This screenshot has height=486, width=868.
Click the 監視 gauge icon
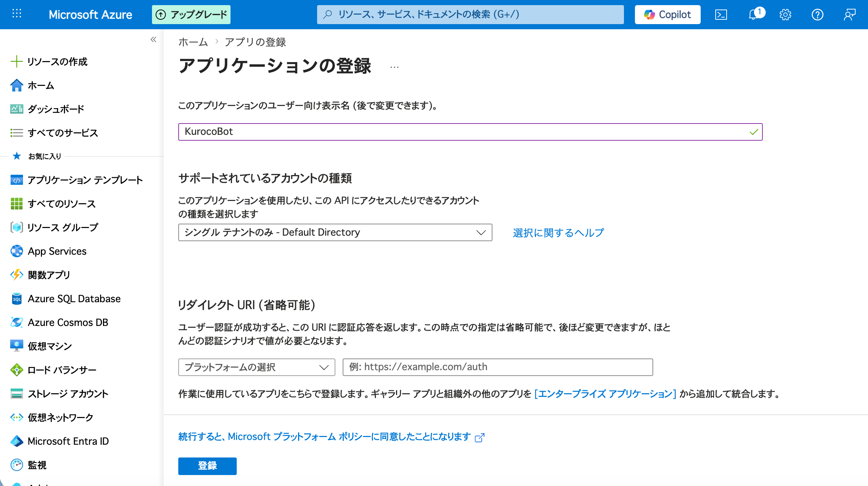coord(16,465)
